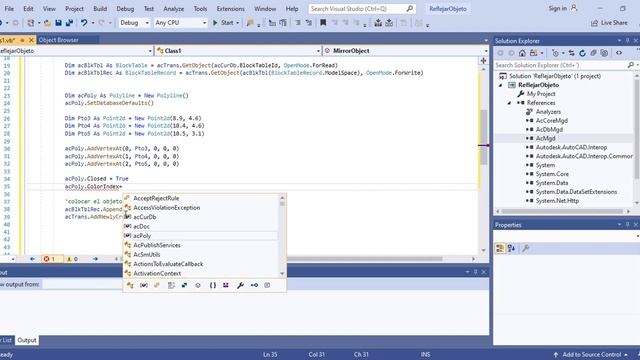Viewport: 640px width, 360px height.
Task: Click the Solution Explorer Home icon
Action: coord(522,53)
